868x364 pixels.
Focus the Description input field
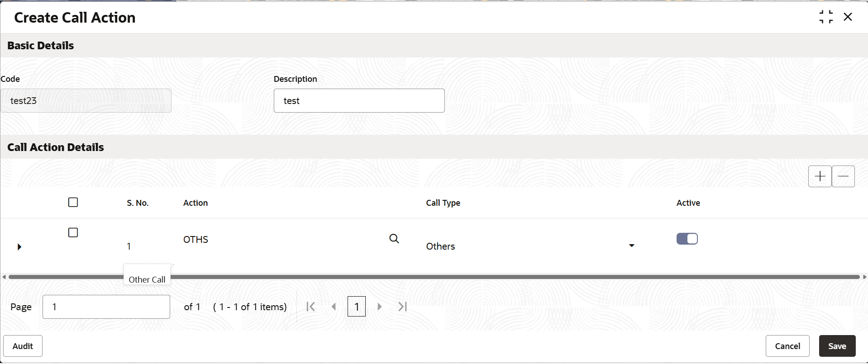[x=359, y=100]
